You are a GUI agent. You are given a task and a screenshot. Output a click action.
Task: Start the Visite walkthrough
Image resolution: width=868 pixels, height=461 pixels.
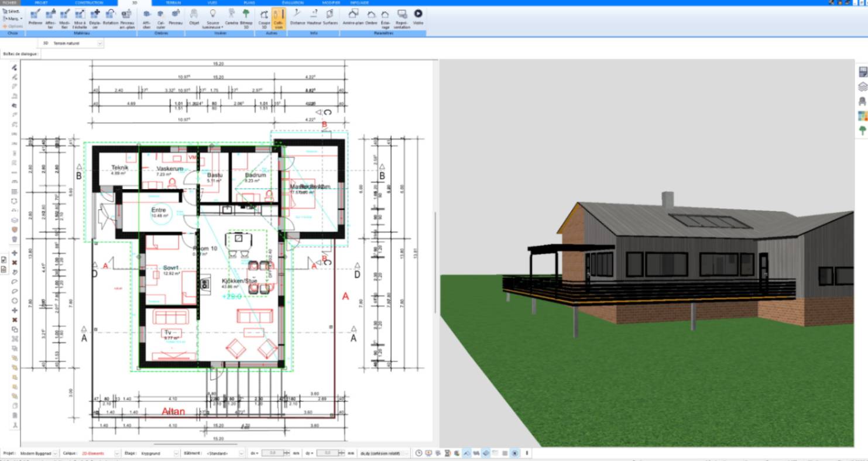coord(418,17)
